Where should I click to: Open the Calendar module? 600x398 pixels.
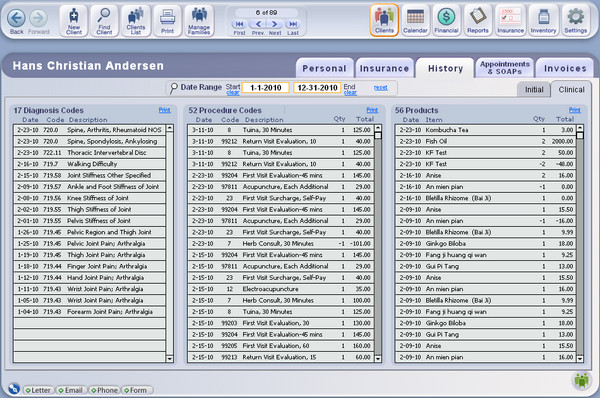pos(415,20)
